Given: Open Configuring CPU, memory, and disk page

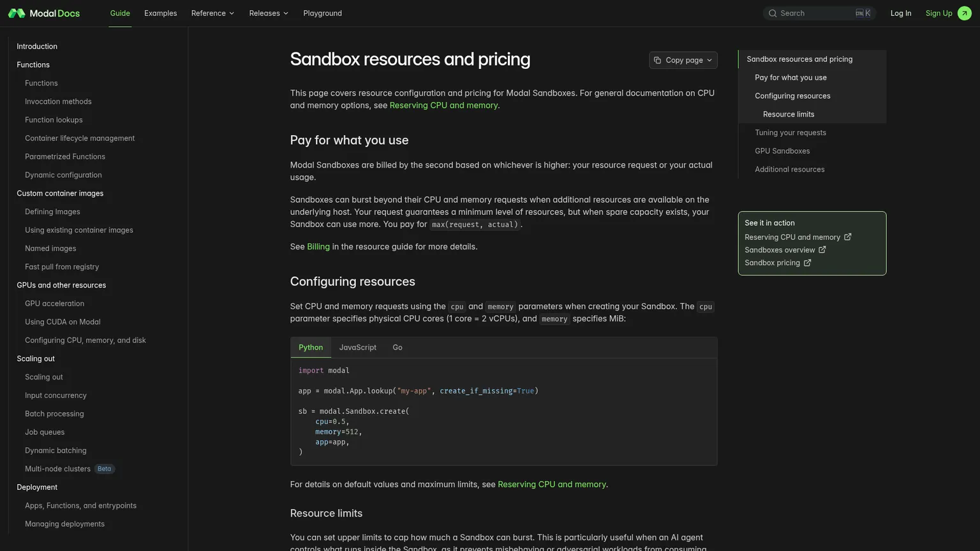Looking at the screenshot, I should [x=85, y=341].
